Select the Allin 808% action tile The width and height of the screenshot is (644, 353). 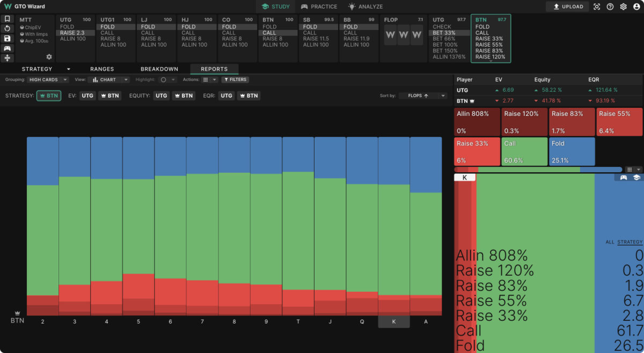pos(477,122)
